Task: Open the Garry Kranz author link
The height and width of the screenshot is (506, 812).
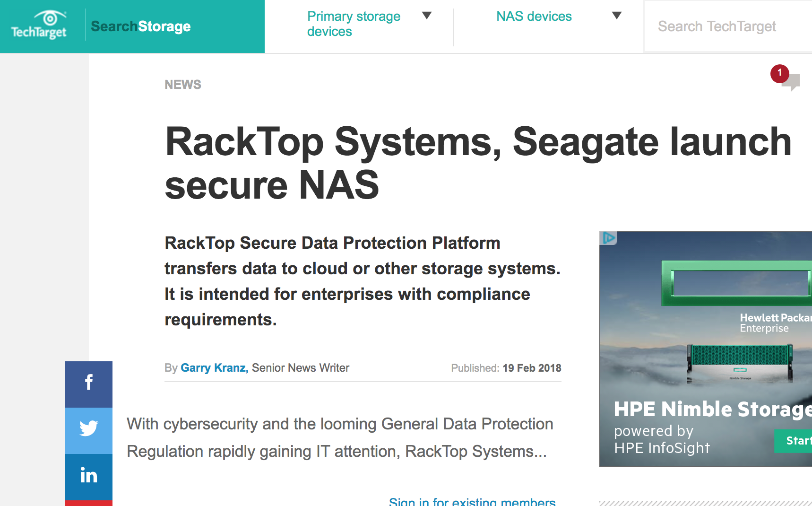Action: pyautogui.click(x=215, y=368)
